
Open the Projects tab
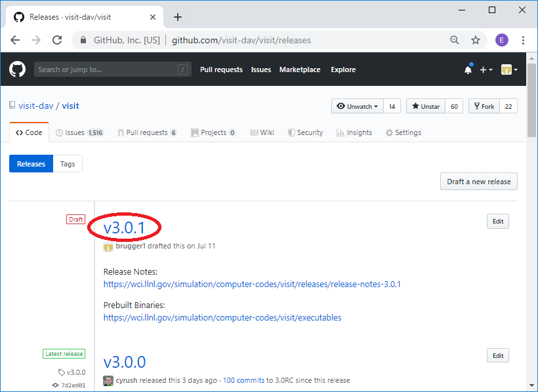(213, 132)
